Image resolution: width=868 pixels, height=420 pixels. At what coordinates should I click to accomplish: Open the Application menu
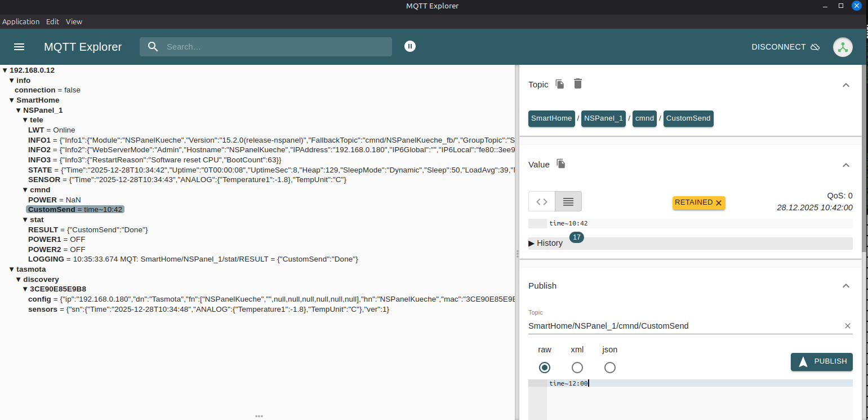pyautogui.click(x=21, y=21)
